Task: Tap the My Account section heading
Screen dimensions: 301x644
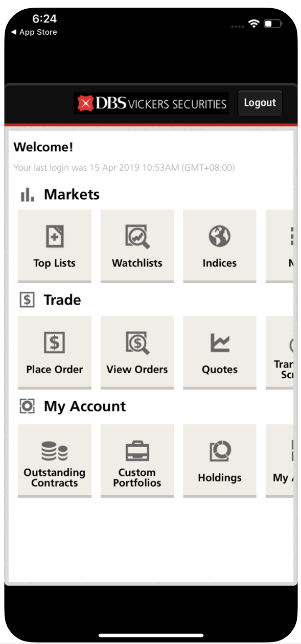Action: [85, 406]
